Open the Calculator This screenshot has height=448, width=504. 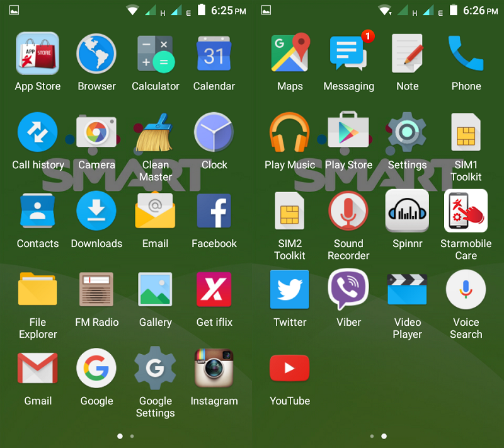tap(155, 54)
